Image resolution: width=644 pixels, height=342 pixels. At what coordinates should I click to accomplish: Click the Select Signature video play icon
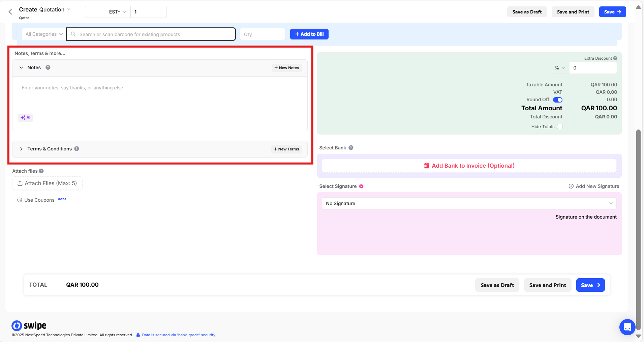(361, 187)
